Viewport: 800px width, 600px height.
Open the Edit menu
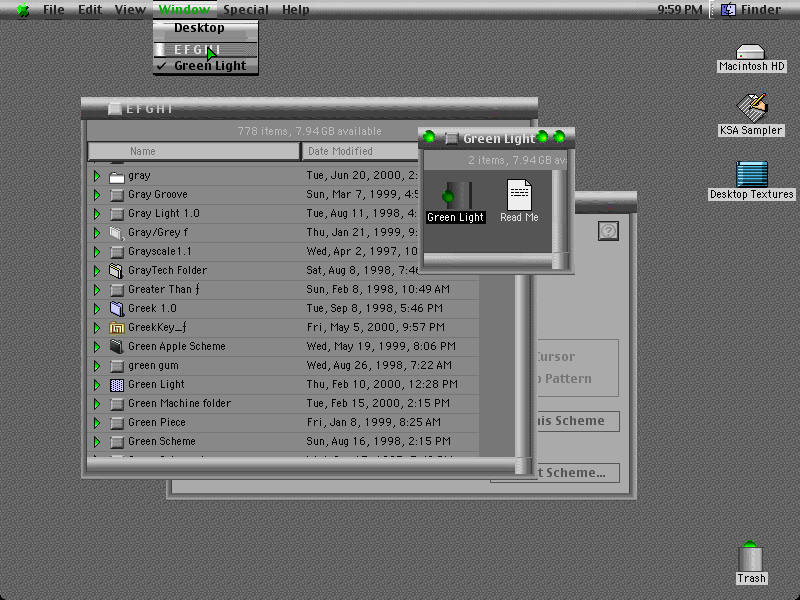[x=90, y=10]
